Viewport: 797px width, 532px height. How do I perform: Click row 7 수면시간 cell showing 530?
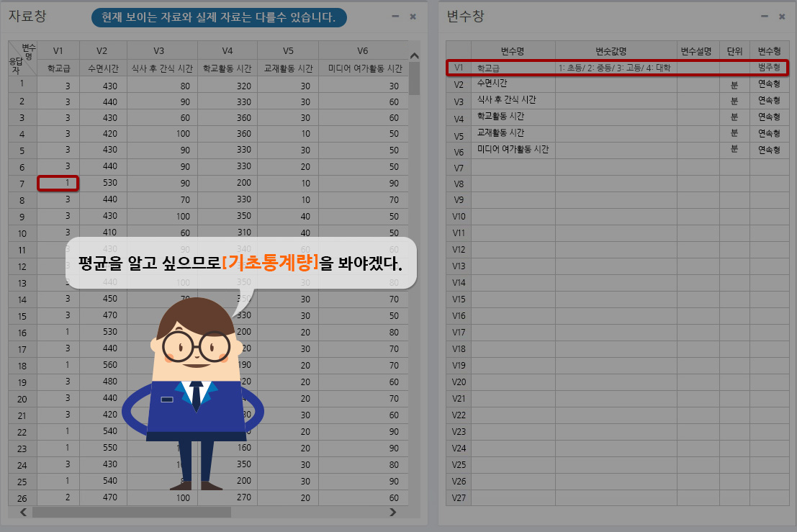103,183
